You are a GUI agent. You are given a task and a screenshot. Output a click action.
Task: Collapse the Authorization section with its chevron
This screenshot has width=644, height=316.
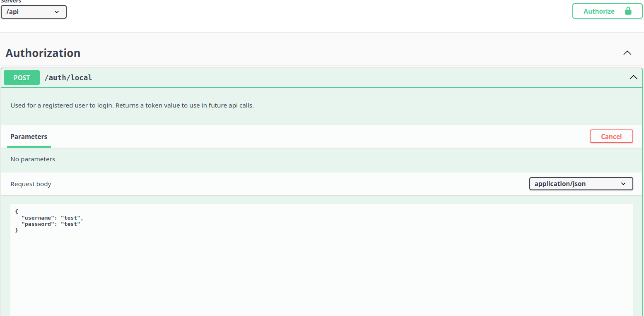627,53
